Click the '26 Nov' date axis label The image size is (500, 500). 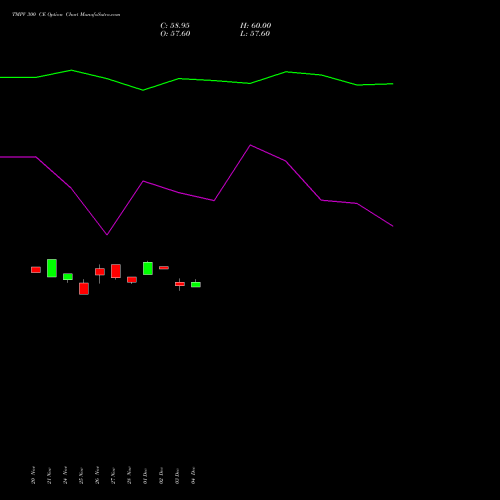pyautogui.click(x=97, y=475)
